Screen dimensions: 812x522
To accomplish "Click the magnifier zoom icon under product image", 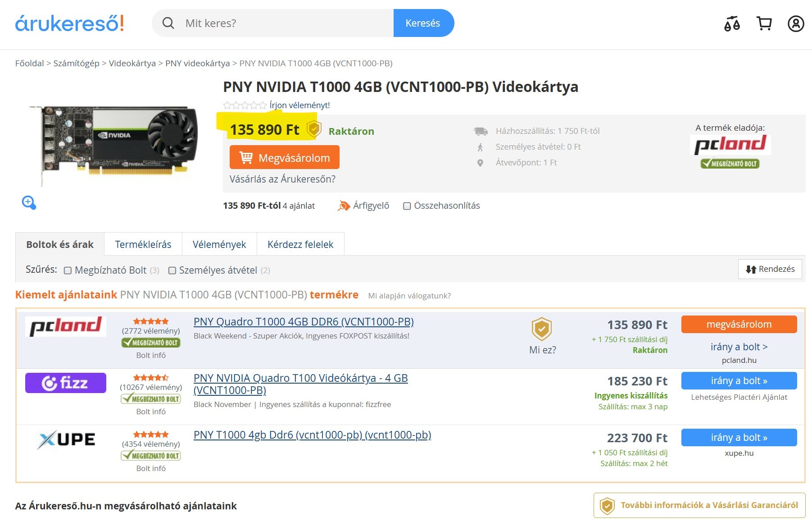I will 29,203.
